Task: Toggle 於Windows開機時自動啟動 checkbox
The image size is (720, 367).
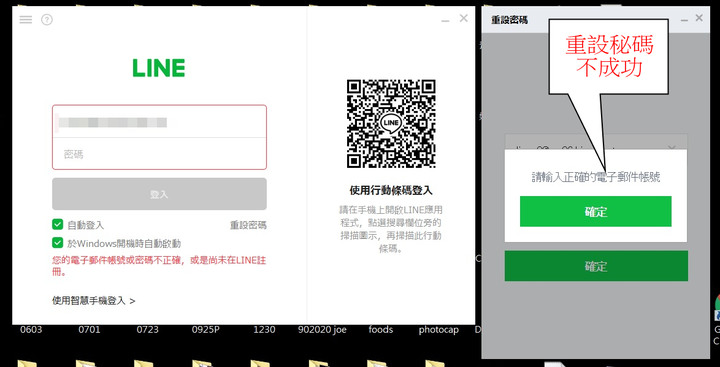Action: 57,243
